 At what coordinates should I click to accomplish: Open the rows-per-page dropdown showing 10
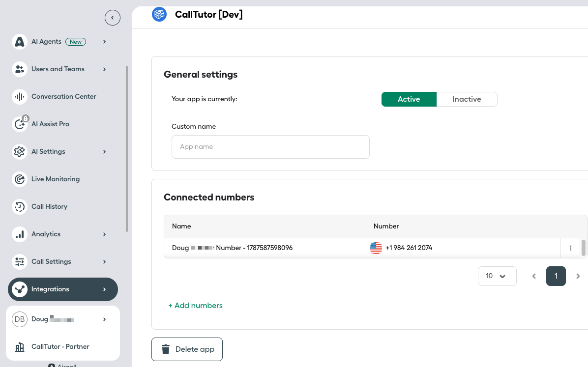497,276
